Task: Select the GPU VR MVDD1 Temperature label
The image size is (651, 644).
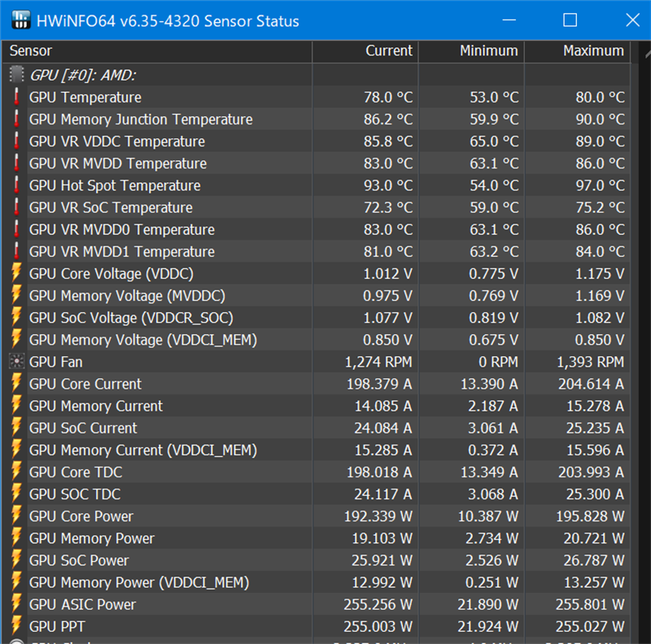Action: [x=121, y=251]
